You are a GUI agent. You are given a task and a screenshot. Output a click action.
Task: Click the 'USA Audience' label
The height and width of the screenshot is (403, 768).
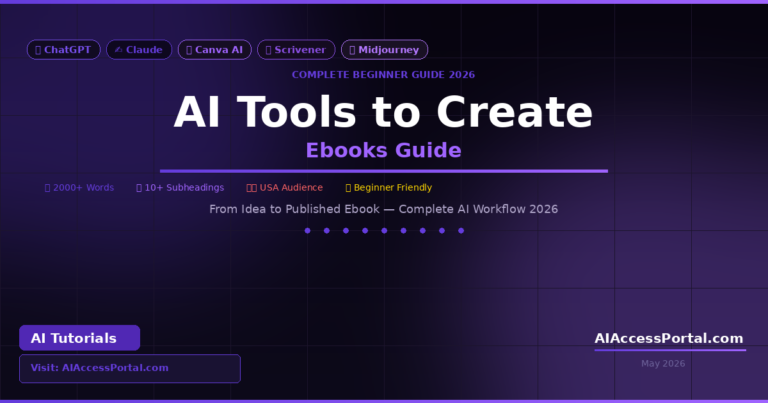[x=285, y=188]
